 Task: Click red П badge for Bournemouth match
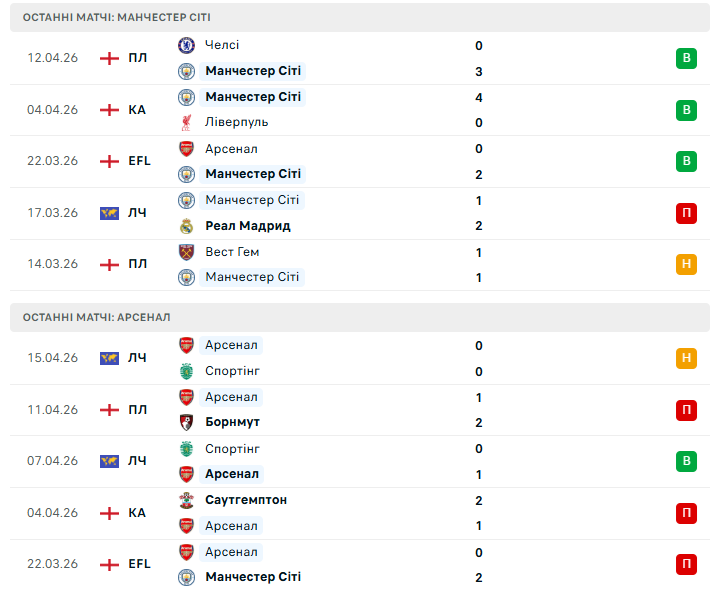point(686,409)
